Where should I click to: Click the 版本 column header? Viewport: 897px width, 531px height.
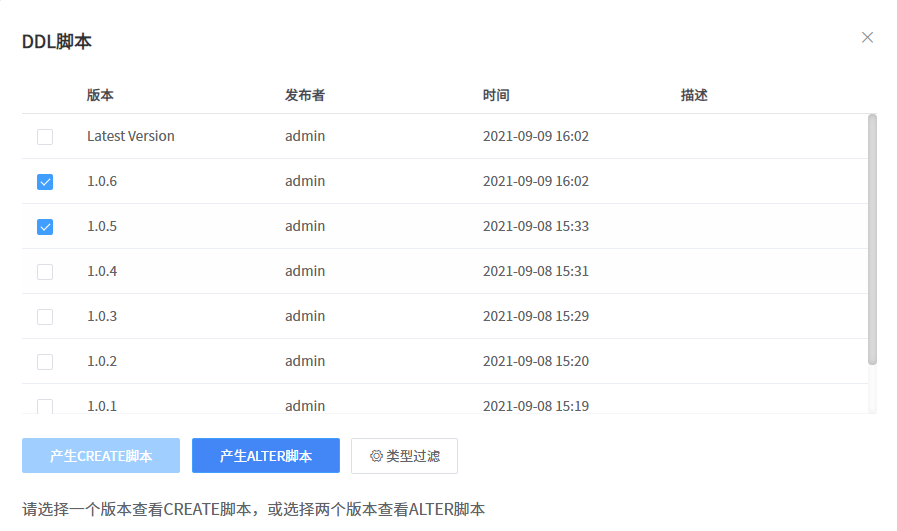100,95
